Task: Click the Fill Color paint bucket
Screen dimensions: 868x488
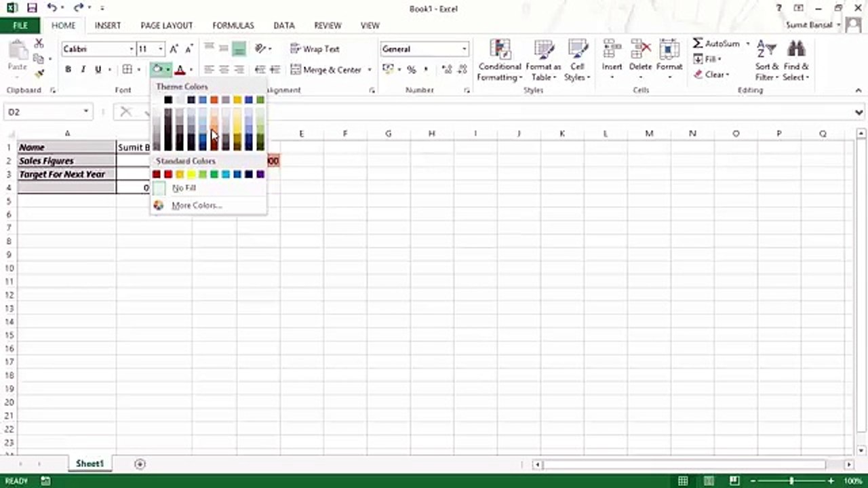Action: coord(157,69)
